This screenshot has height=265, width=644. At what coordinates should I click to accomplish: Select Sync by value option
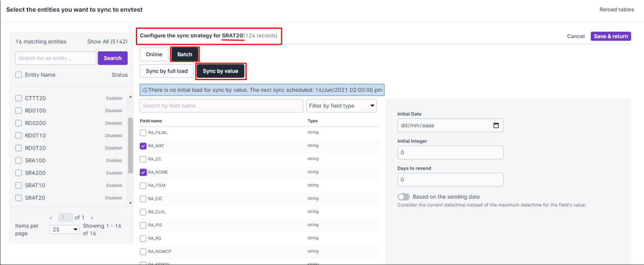[221, 71]
